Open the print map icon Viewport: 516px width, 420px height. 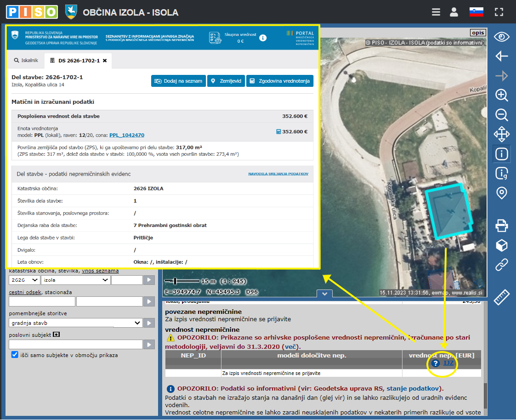[501, 226]
